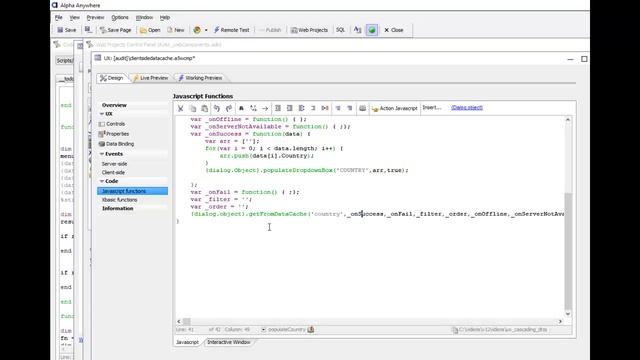Screen dimensions: 640x360
Task: Undo the last edit in the code editor
Action: coord(217,108)
